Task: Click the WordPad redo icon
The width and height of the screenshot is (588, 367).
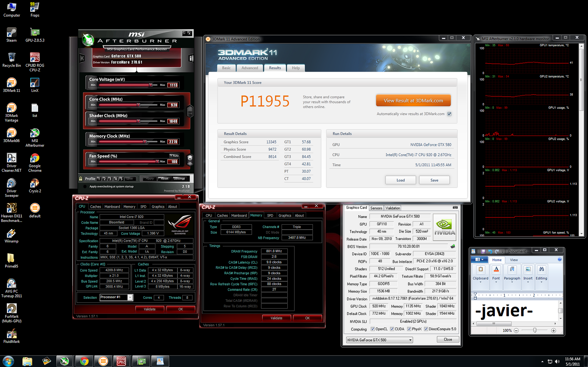Action: pyautogui.click(x=497, y=251)
